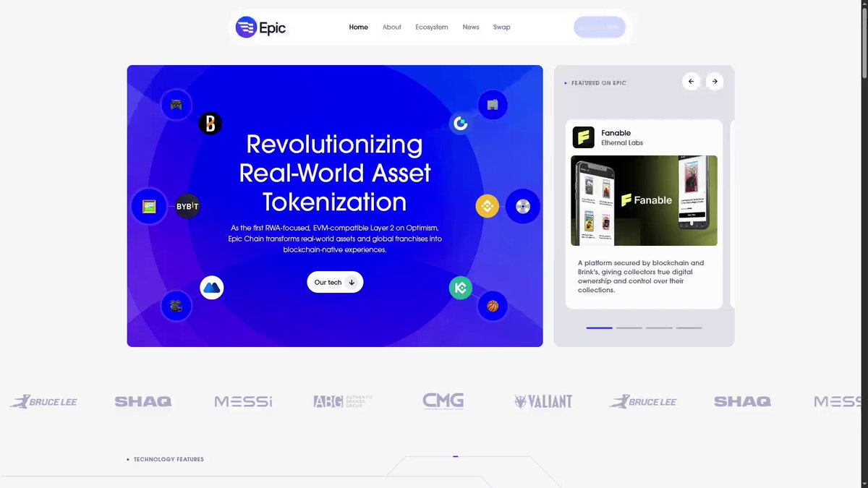The image size is (868, 488).
Task: Click the Our tech button
Action: tap(335, 282)
